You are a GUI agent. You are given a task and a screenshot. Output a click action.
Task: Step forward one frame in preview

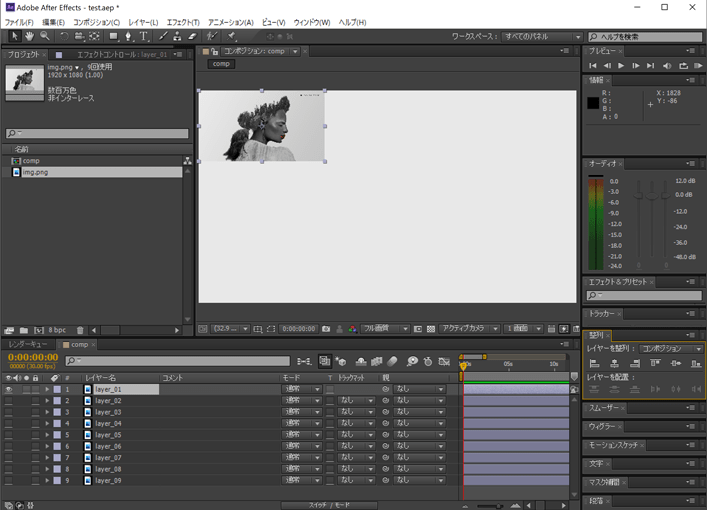pyautogui.click(x=636, y=65)
